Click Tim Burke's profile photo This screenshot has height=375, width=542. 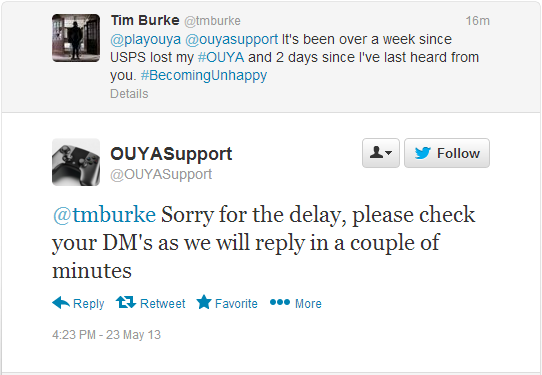[76, 38]
